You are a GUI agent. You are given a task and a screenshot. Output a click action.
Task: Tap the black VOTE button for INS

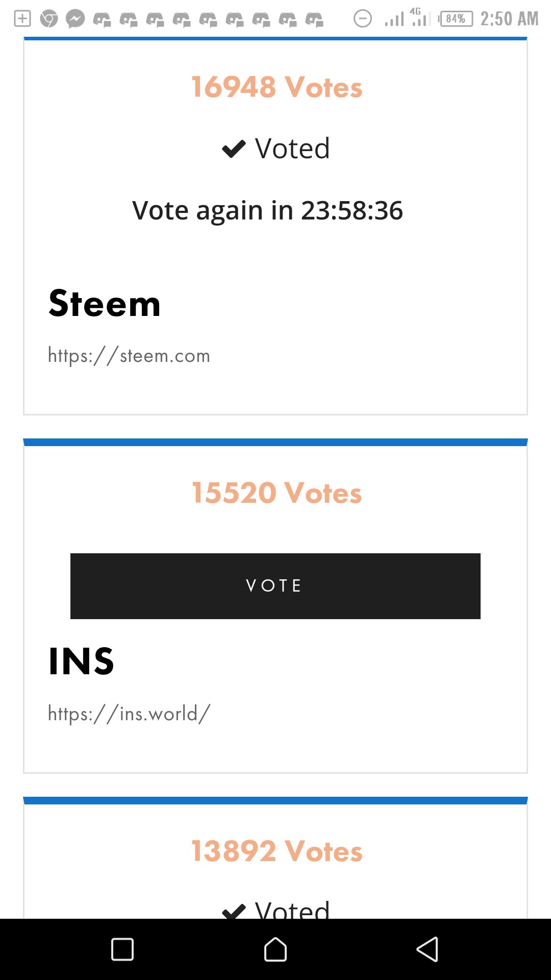point(275,586)
